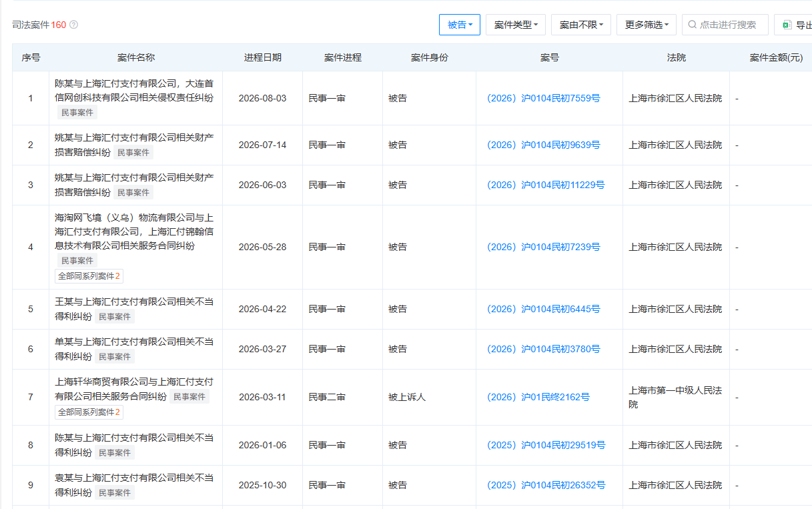Open case (2025)沪0104民初29519号

pyautogui.click(x=546, y=445)
